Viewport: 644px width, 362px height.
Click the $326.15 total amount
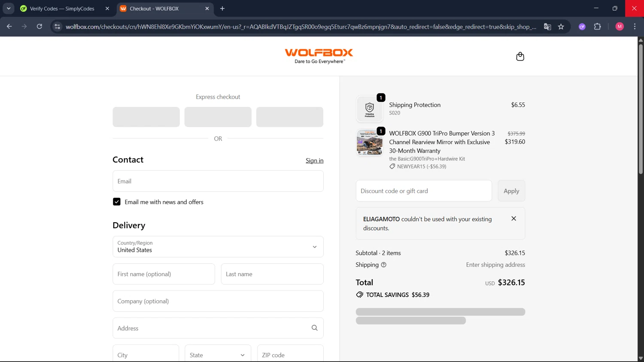pyautogui.click(x=511, y=283)
